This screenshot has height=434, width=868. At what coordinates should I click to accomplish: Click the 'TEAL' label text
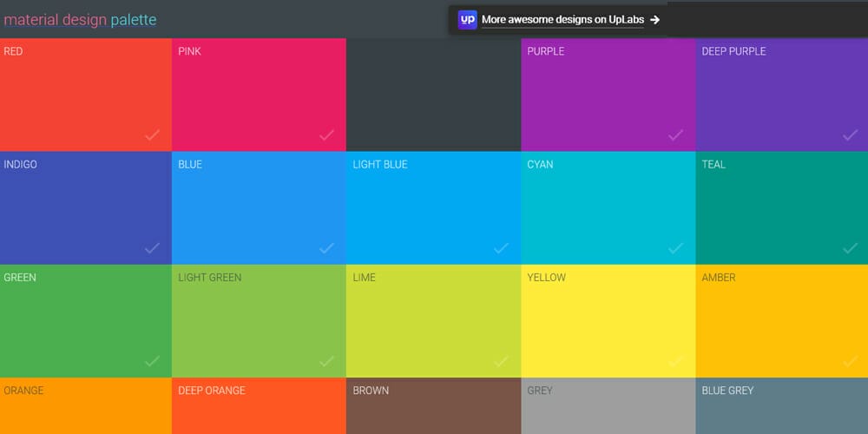pos(713,164)
